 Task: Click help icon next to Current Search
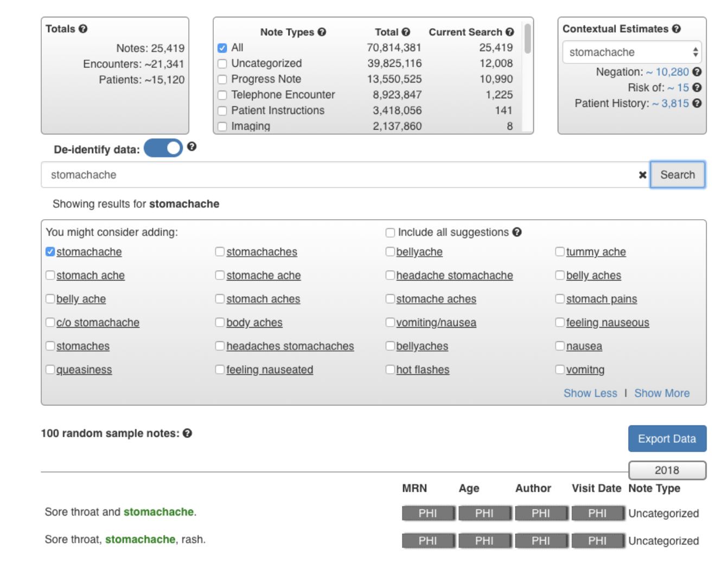click(509, 32)
